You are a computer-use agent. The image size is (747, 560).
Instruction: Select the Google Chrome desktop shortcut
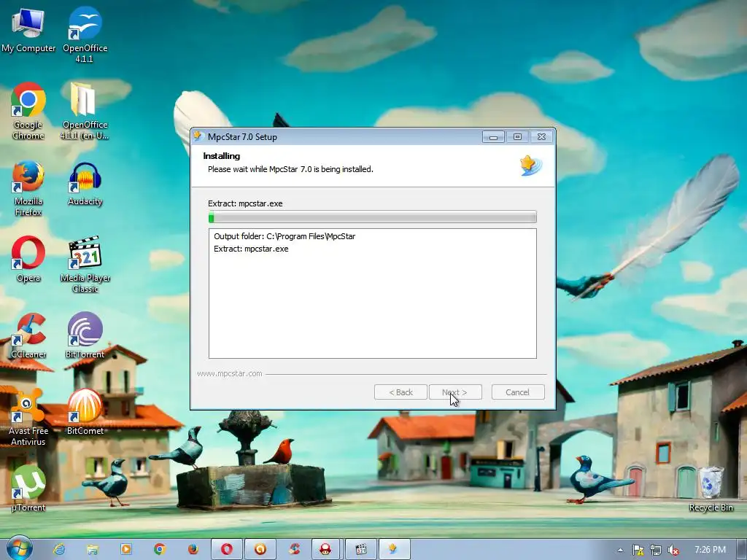pos(28,112)
